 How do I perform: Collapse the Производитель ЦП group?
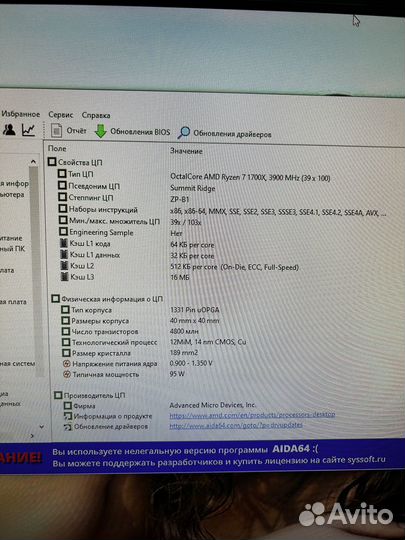click(x=58, y=395)
